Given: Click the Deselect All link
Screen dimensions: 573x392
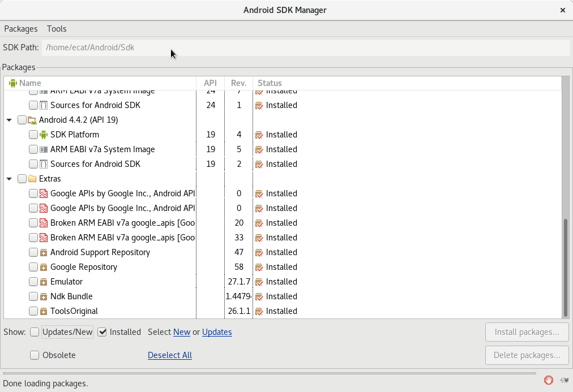Looking at the screenshot, I should point(170,355).
